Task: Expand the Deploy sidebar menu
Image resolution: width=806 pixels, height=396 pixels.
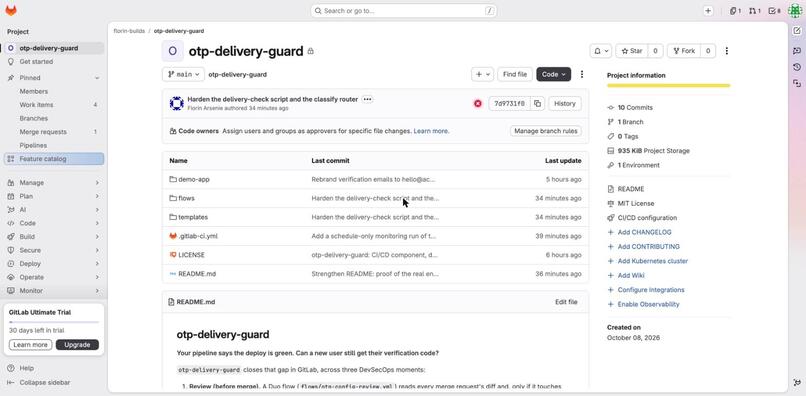Action: [x=53, y=263]
